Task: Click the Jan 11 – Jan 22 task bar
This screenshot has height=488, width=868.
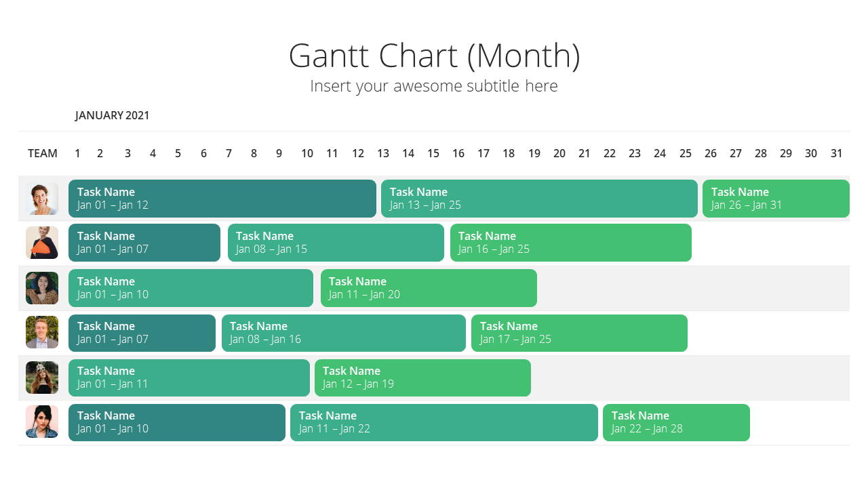Action: (x=444, y=422)
